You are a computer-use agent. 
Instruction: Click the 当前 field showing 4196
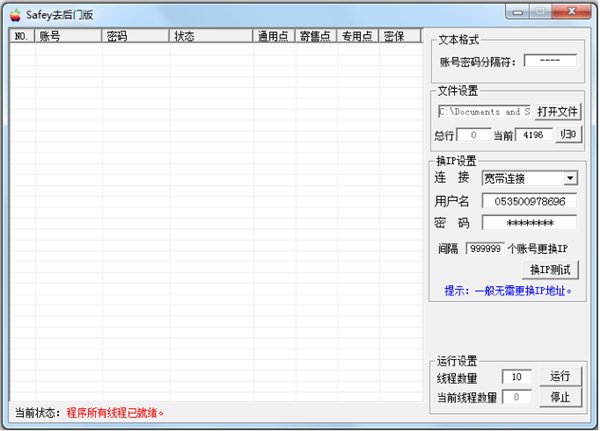click(x=533, y=135)
